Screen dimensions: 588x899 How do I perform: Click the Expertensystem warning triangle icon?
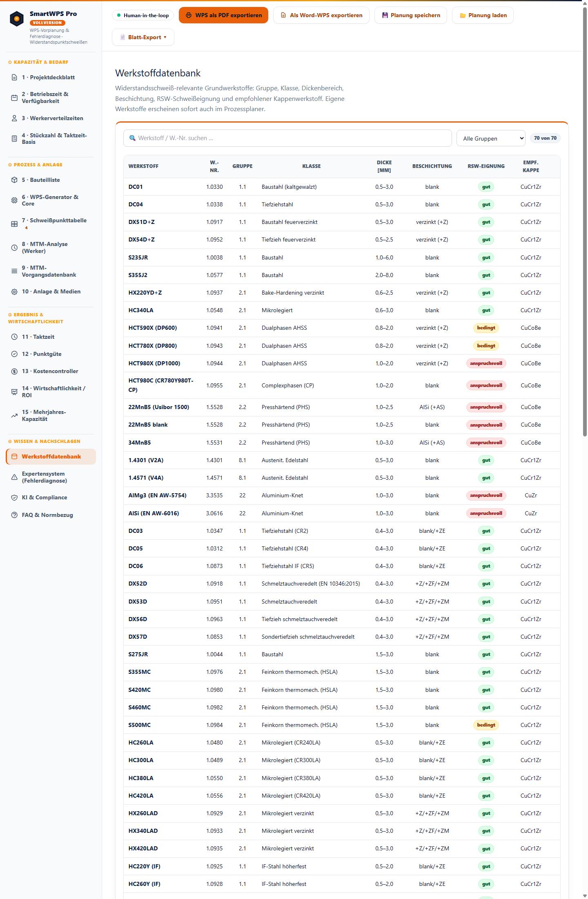[x=14, y=477]
